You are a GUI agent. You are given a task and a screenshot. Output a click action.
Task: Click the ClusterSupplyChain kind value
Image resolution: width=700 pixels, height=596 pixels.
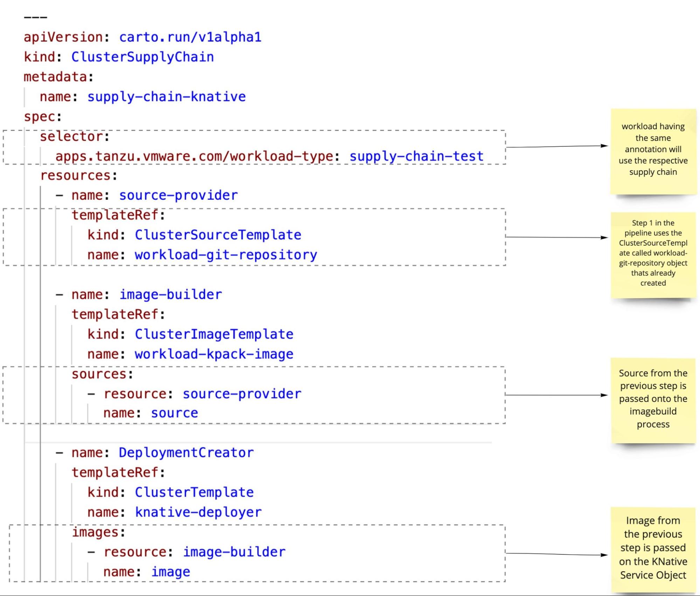pyautogui.click(x=143, y=57)
